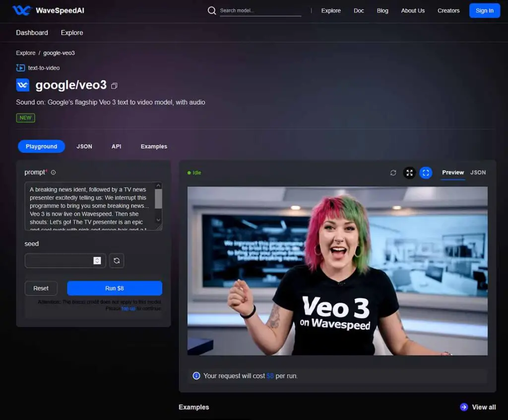Open the Blog page

point(382,11)
